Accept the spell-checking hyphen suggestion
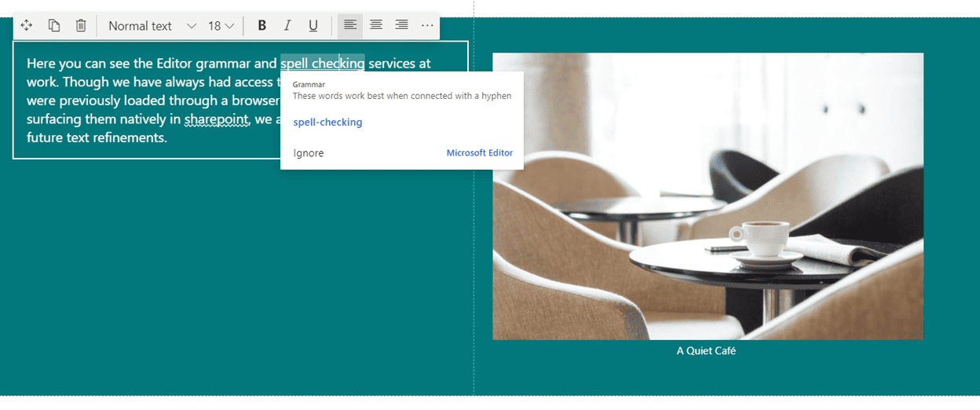The height and width of the screenshot is (410, 980). point(327,123)
